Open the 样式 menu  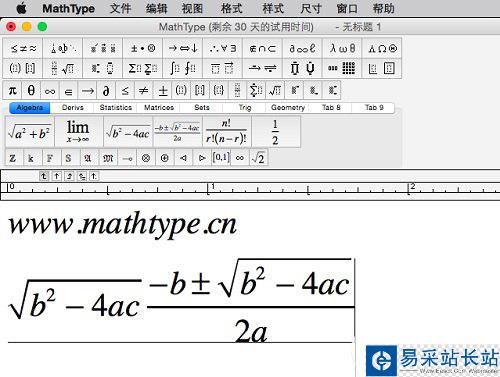tap(273, 8)
